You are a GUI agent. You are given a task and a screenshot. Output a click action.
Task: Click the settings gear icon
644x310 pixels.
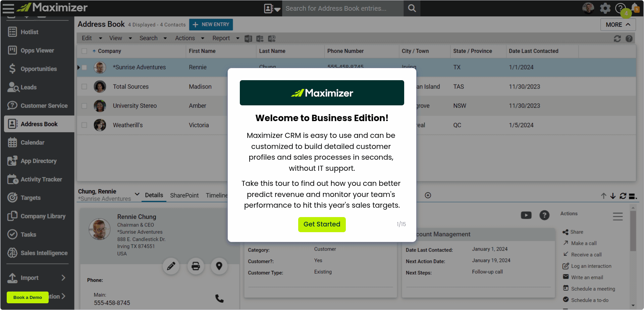click(605, 8)
